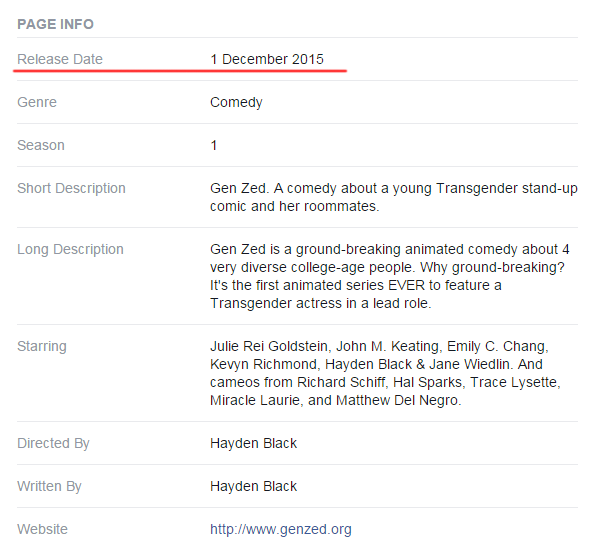Image resolution: width=596 pixels, height=557 pixels.
Task: Click the Written By label
Action: 49,486
